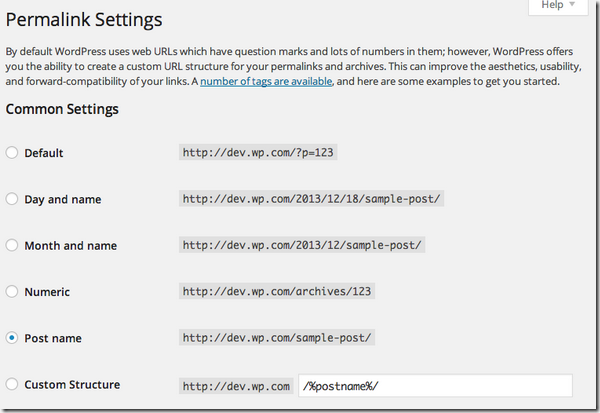
Task: Expand the Help dropdown tab
Action: click(x=558, y=6)
